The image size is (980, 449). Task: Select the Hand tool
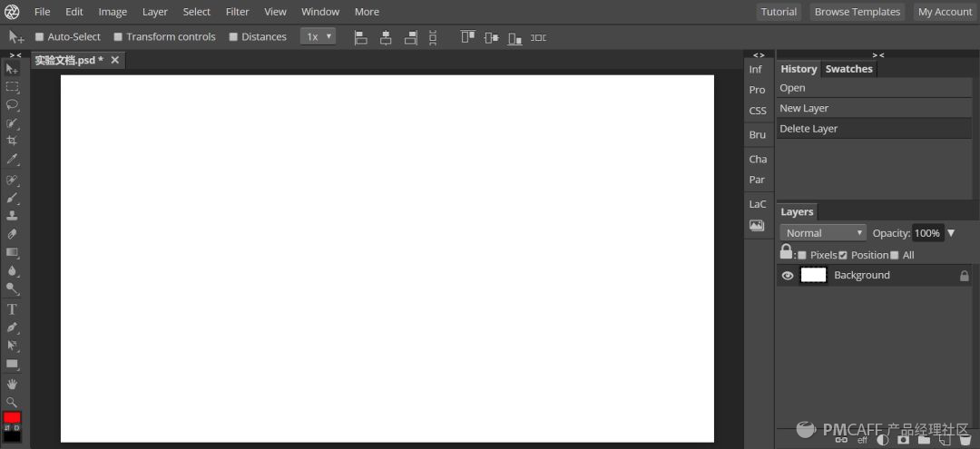[x=12, y=384]
